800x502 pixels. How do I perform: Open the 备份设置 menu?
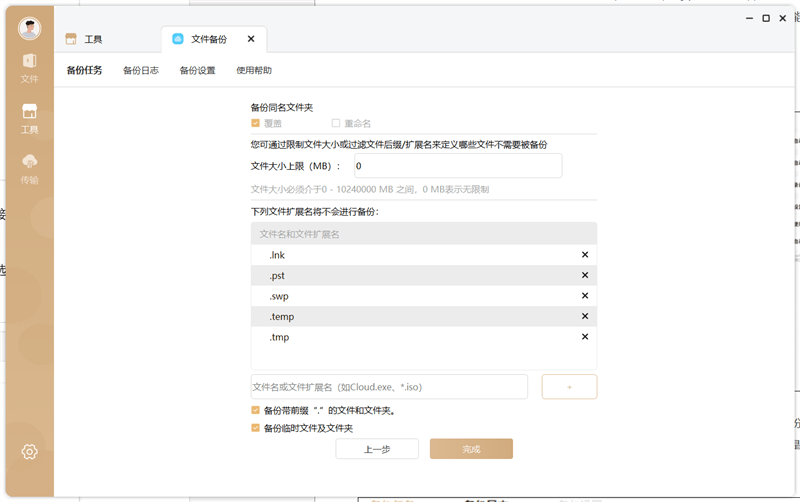coord(197,70)
